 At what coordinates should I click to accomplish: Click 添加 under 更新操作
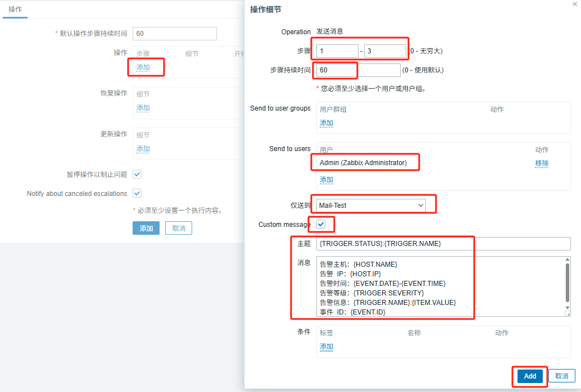pyautogui.click(x=142, y=148)
